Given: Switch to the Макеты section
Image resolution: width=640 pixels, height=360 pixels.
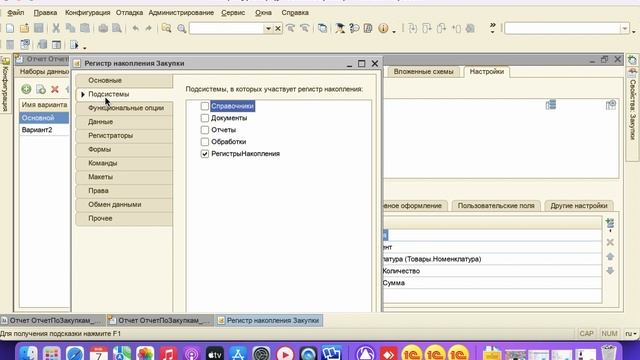Looking at the screenshot, I should tap(124, 177).
